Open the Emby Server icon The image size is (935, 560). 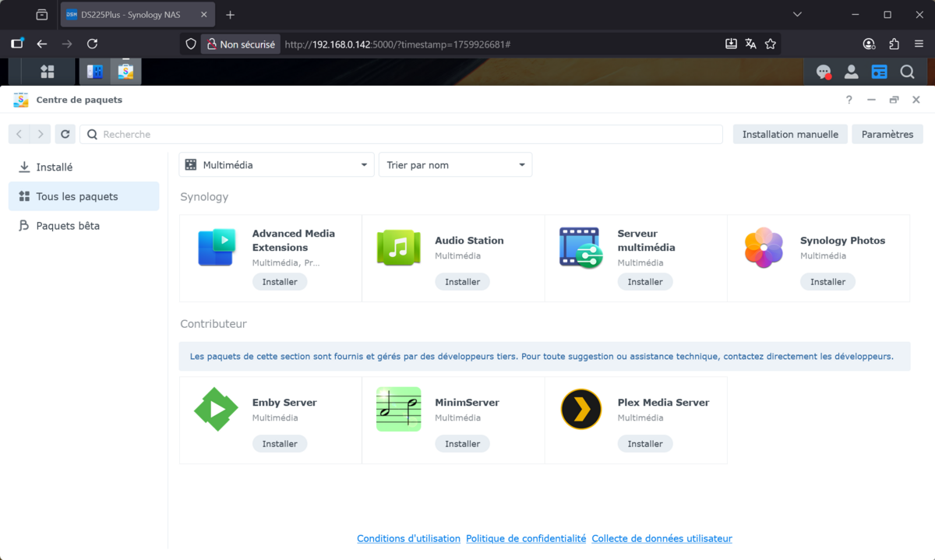pyautogui.click(x=216, y=409)
